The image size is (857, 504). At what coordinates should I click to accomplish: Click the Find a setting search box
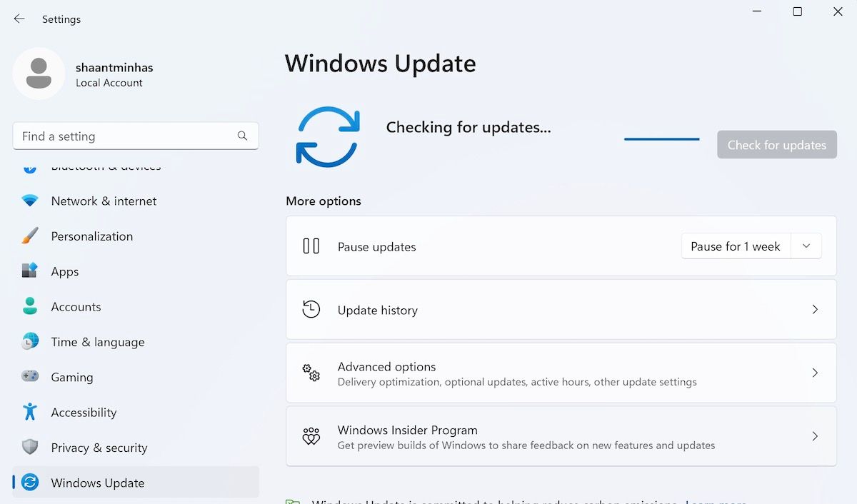[136, 136]
